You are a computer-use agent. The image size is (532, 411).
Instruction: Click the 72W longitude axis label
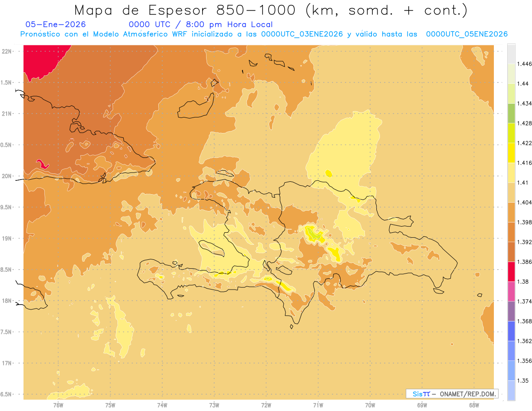[266, 405]
